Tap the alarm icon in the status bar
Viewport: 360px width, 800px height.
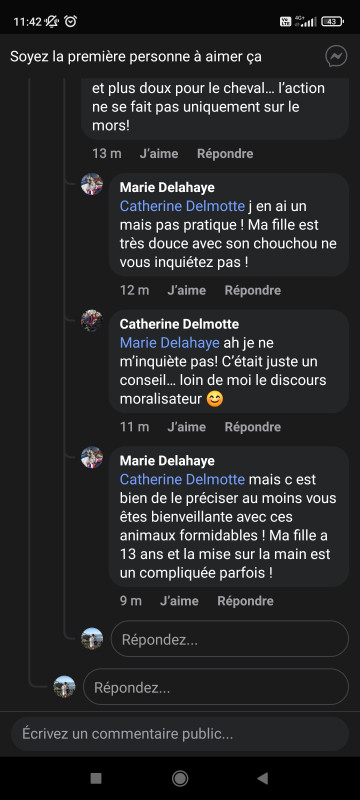70,21
